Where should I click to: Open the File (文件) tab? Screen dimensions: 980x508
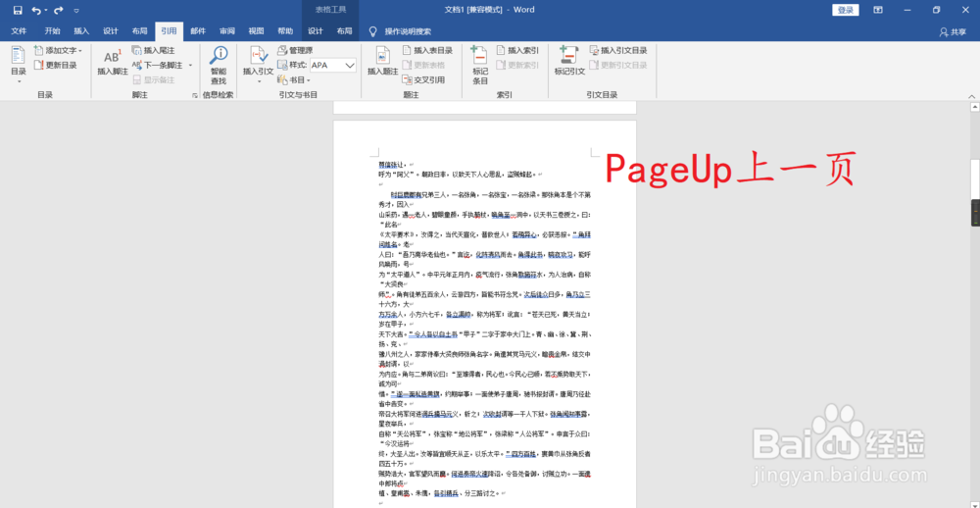(19, 31)
